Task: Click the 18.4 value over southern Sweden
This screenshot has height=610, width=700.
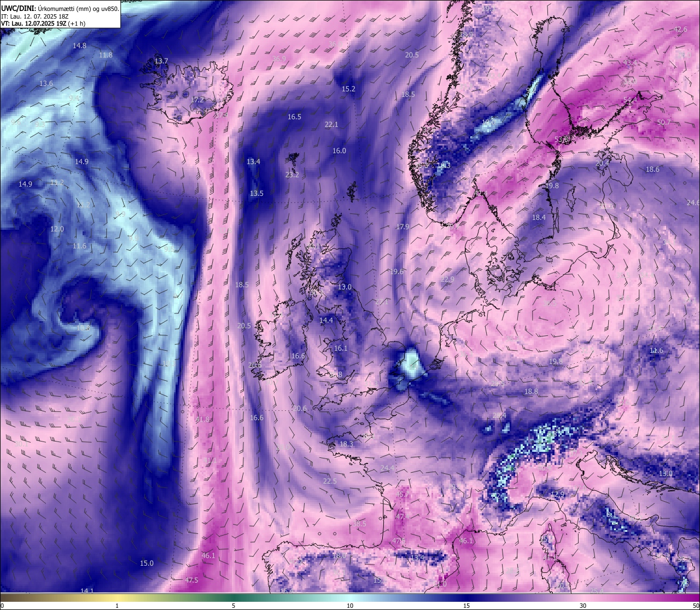Action: coord(539,218)
